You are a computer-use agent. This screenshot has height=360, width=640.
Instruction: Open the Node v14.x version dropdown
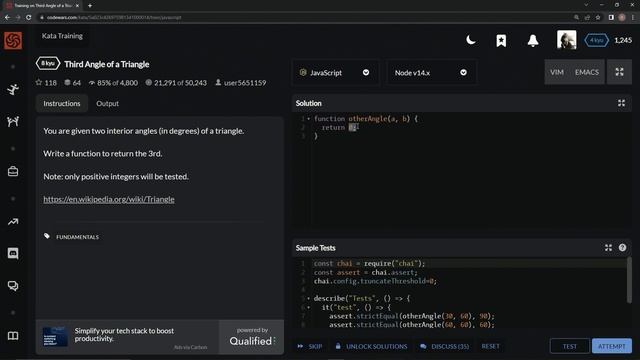[x=431, y=72]
